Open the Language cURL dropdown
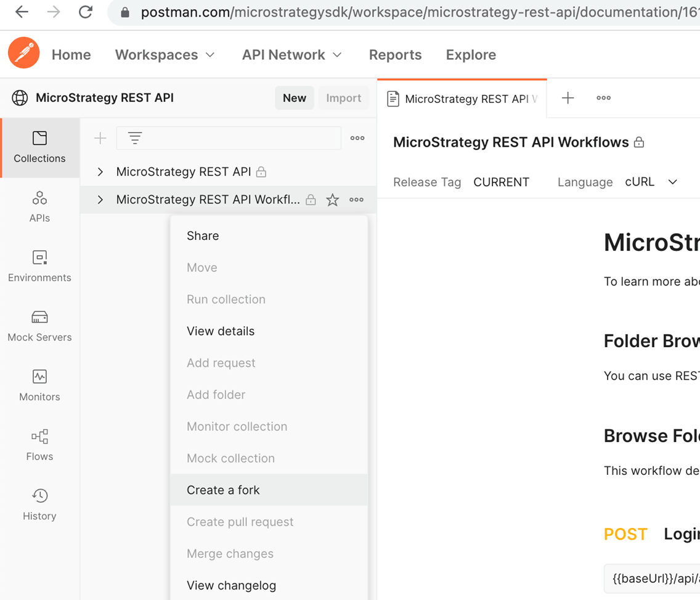This screenshot has height=600, width=700. 651,182
